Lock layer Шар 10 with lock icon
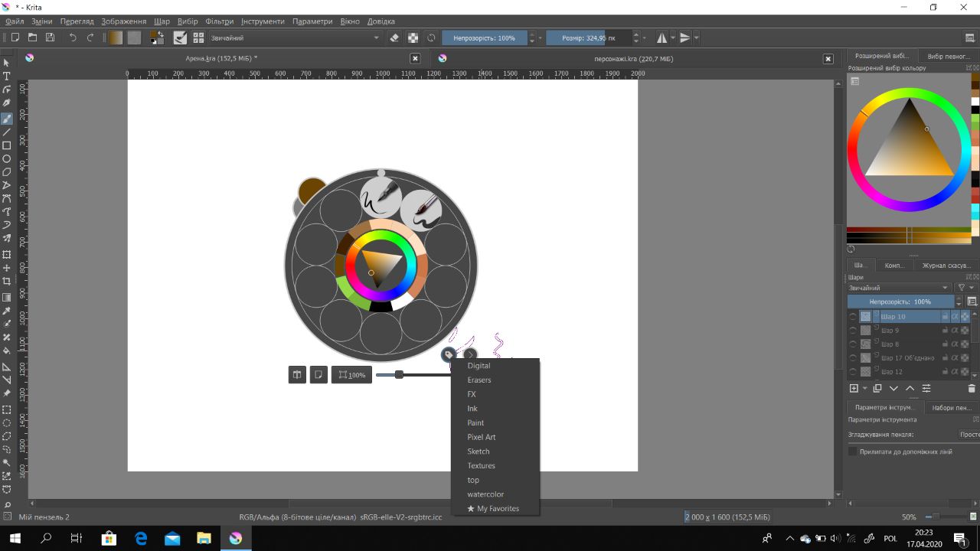Viewport: 980px width, 551px height. 945,316
